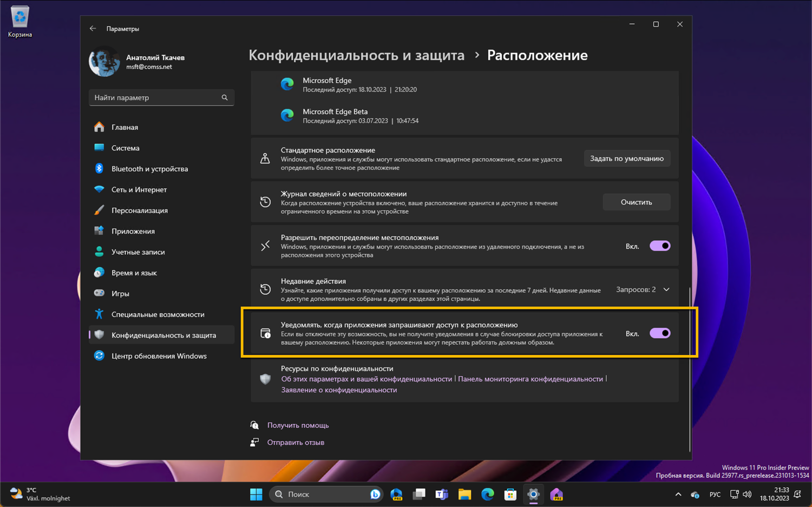This screenshot has height=507, width=812.
Task: Open the Заявление о конфиденциальности link
Action: (x=339, y=390)
